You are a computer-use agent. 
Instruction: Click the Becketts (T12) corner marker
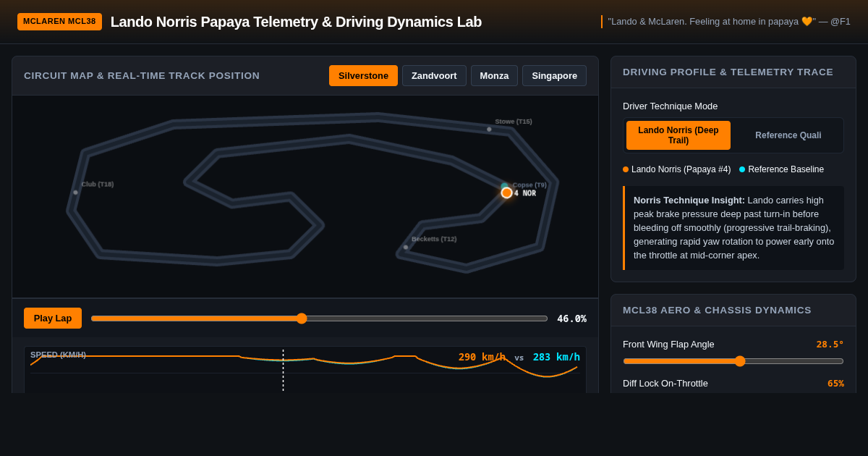406,248
